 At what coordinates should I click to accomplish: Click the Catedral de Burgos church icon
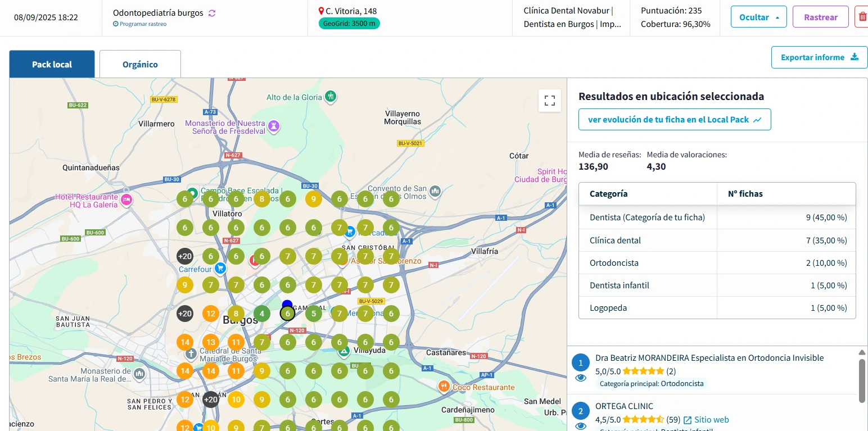191,354
